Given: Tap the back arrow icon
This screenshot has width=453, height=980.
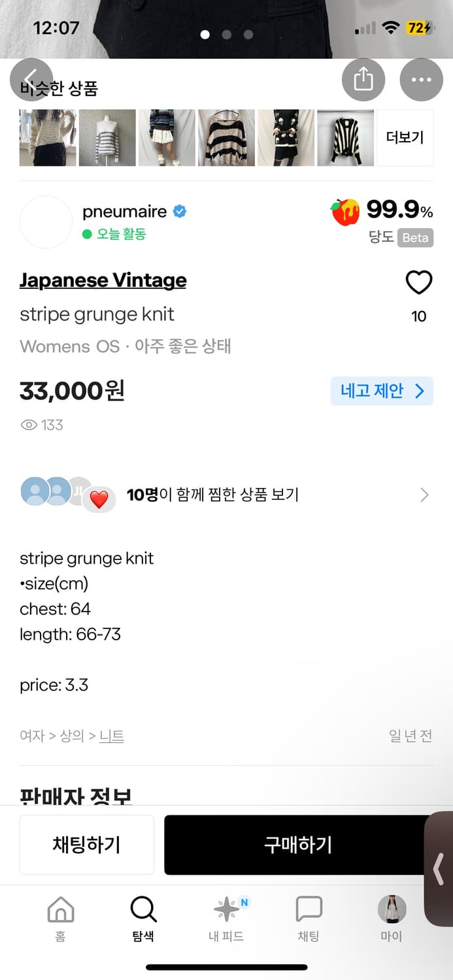Looking at the screenshot, I should (x=32, y=79).
